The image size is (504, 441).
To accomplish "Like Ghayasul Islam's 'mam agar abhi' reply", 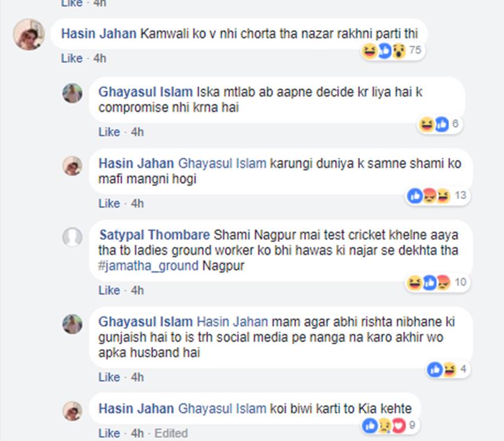I will click(109, 377).
